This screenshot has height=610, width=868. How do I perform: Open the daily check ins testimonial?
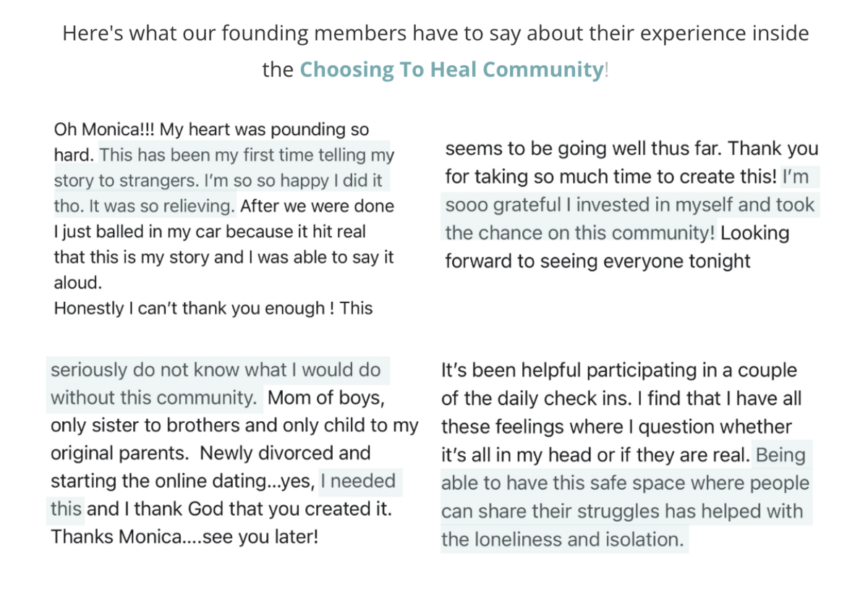(x=626, y=455)
